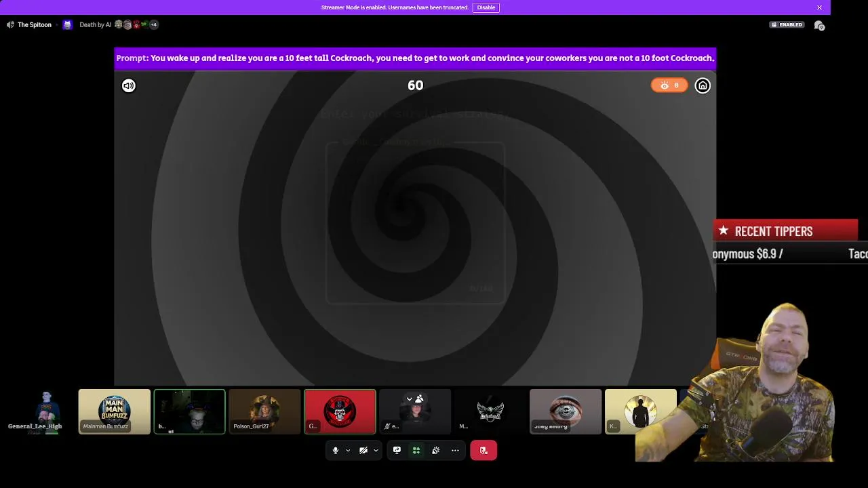Click the home icon in the game

(703, 85)
